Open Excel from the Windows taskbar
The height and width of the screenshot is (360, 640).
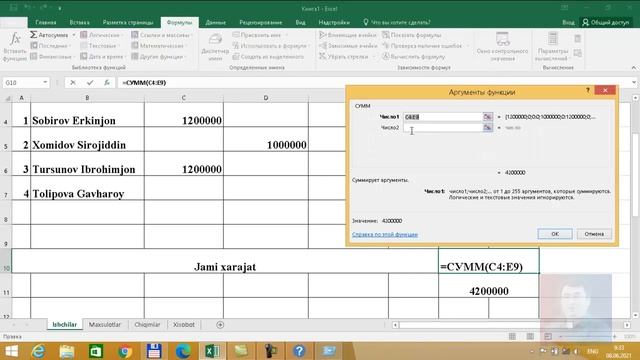212,351
